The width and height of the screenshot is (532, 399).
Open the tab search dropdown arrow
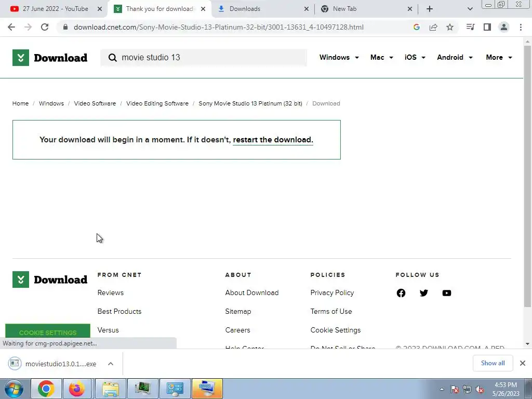click(x=470, y=9)
